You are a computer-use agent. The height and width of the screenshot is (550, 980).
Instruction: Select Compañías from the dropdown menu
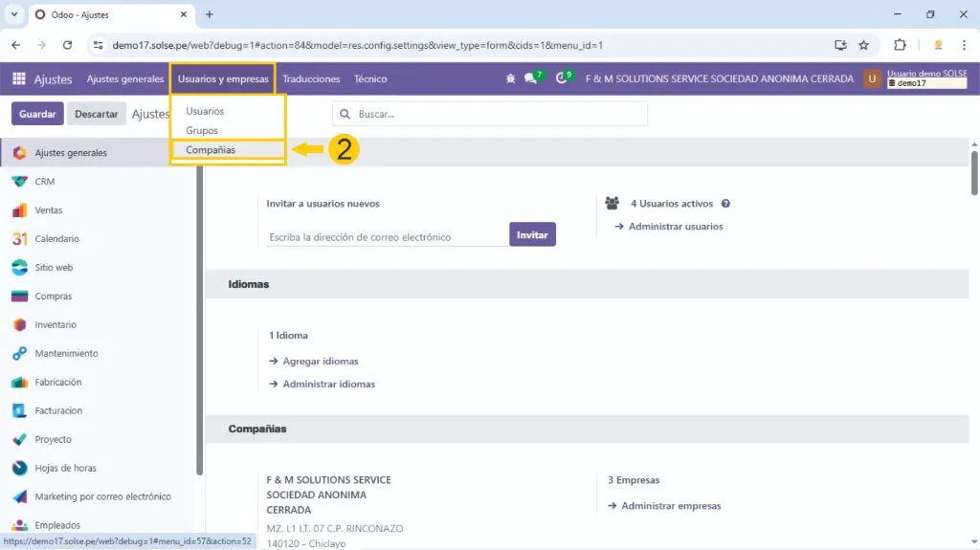tap(211, 150)
